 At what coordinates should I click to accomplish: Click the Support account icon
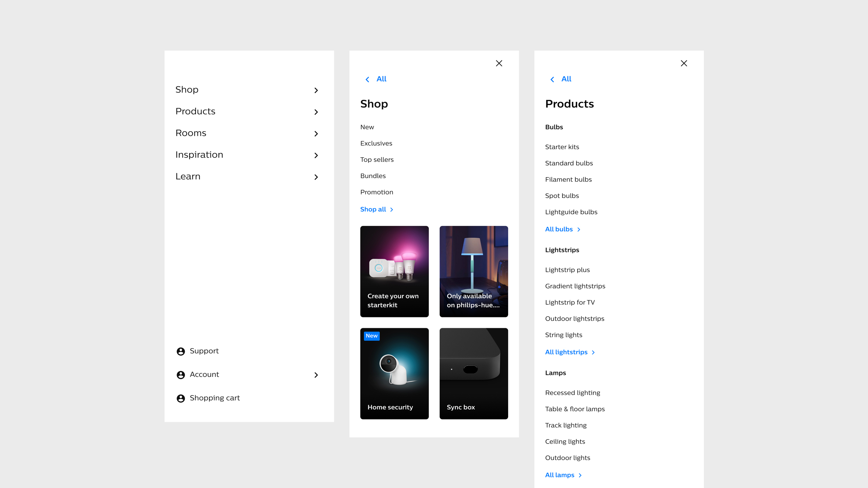click(x=180, y=351)
